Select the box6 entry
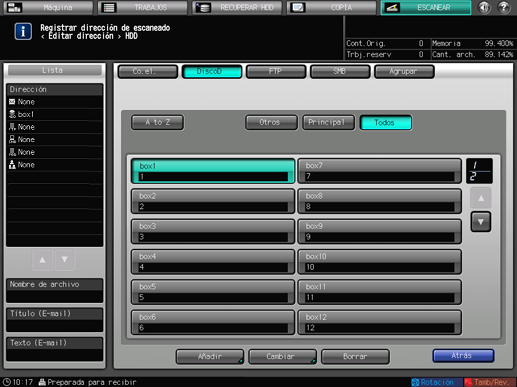 (213, 323)
